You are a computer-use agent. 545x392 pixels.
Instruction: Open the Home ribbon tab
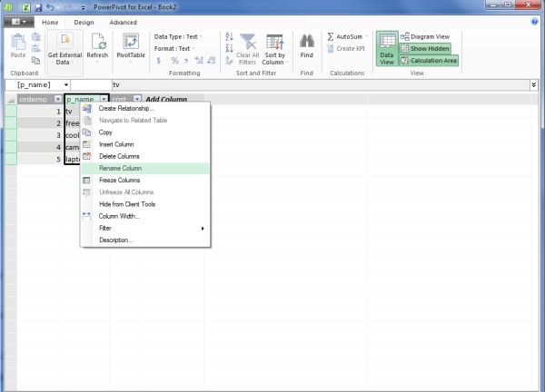pos(50,22)
